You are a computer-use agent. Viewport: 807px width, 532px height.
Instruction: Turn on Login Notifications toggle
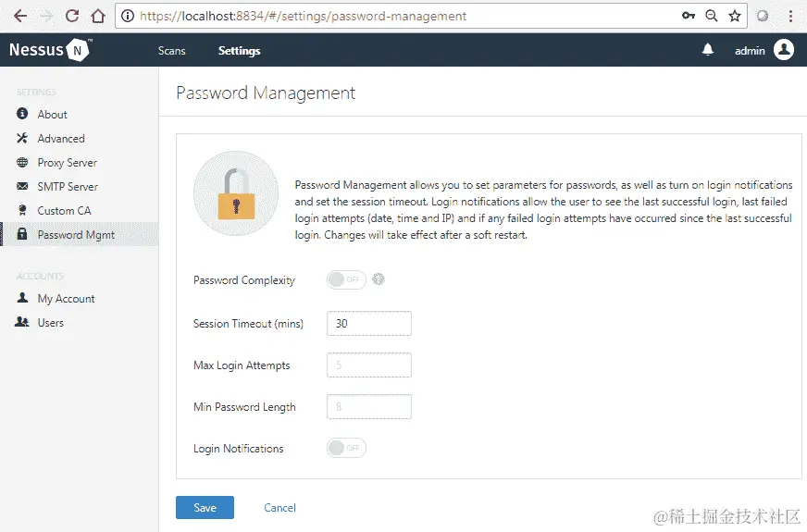pos(346,448)
